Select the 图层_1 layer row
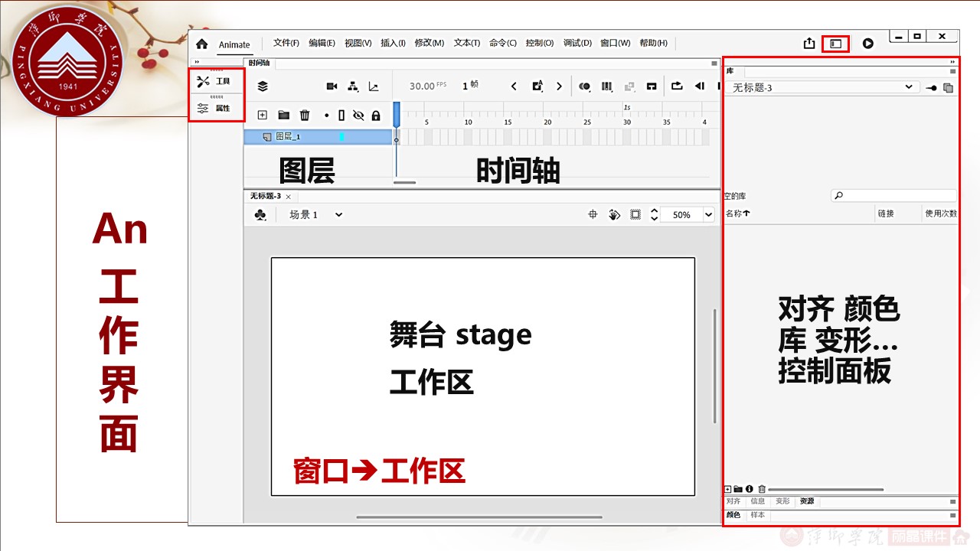The image size is (980, 551). [318, 137]
